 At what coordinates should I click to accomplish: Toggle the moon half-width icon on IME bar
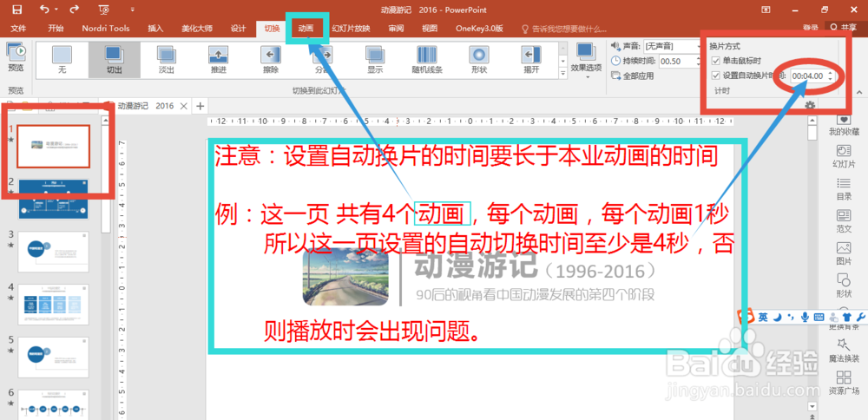coord(777,317)
